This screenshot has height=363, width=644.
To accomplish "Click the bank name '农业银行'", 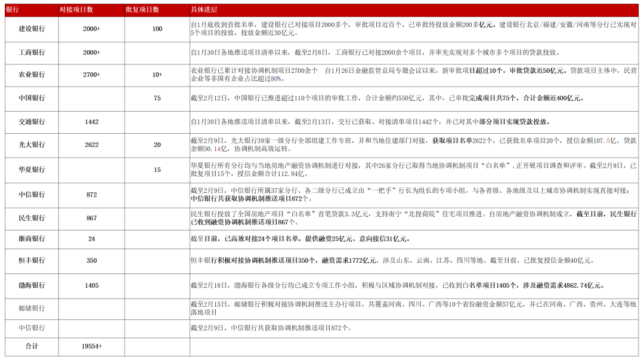I will tap(32, 75).
